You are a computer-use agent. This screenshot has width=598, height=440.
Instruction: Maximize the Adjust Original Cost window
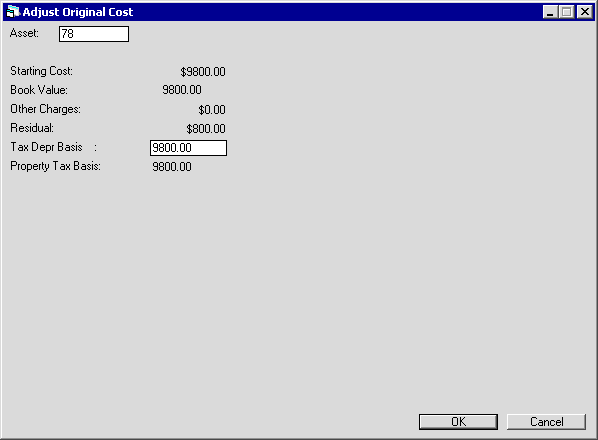click(567, 12)
